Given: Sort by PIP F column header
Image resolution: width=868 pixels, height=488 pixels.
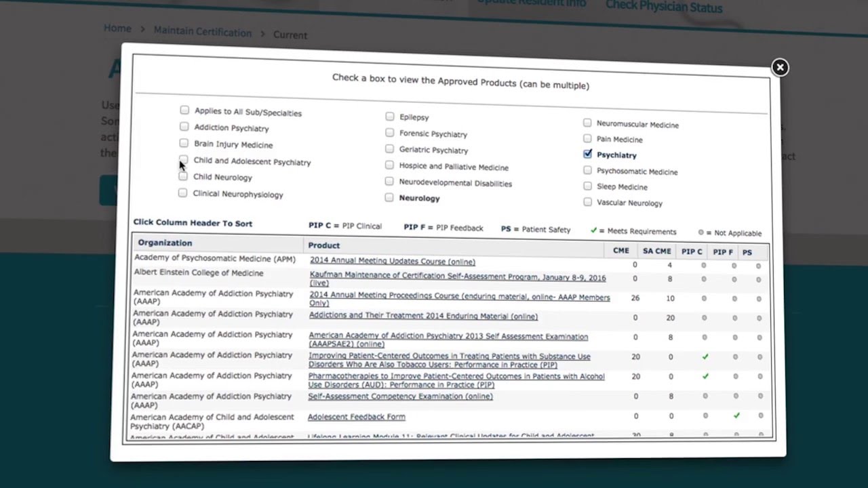Looking at the screenshot, I should (723, 252).
